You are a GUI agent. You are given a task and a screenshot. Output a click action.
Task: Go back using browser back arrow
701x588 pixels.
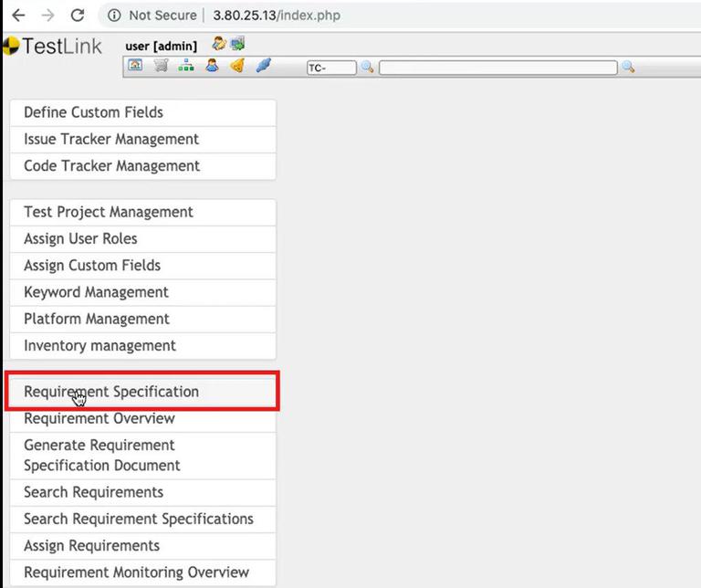19,16
